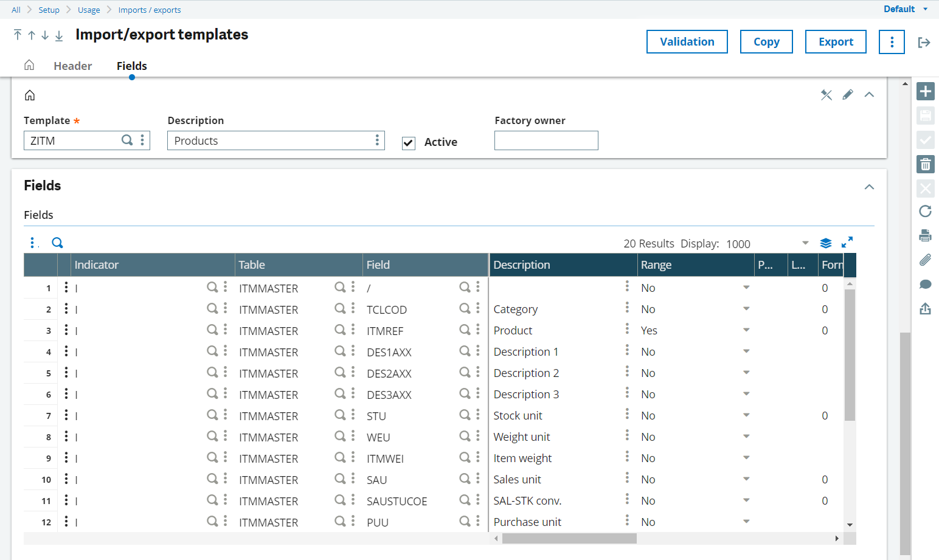Enable the Active checkbox for the template
This screenshot has width=939, height=560.
(408, 142)
